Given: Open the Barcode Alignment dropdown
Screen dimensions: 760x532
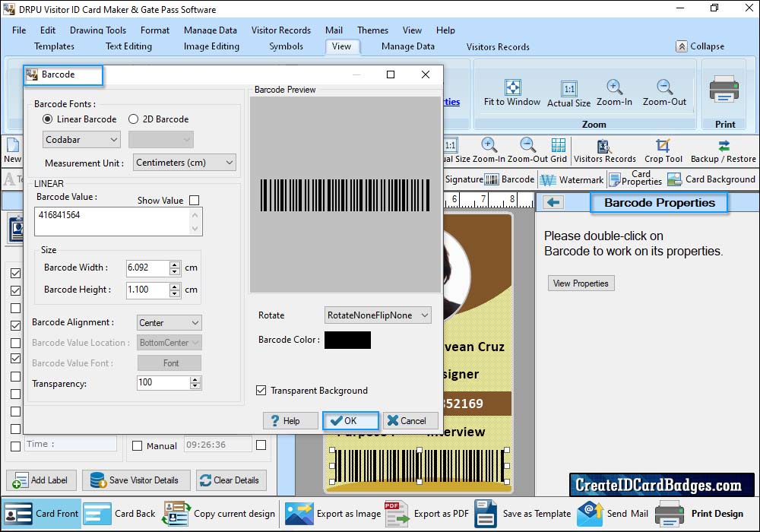Looking at the screenshot, I should click(x=169, y=323).
